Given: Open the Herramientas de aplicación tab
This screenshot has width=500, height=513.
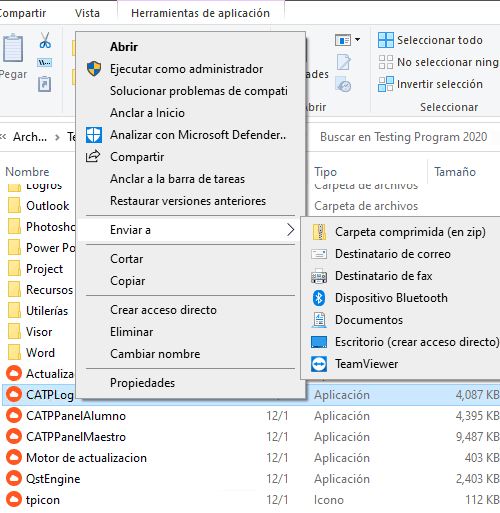Looking at the screenshot, I should coord(200,13).
